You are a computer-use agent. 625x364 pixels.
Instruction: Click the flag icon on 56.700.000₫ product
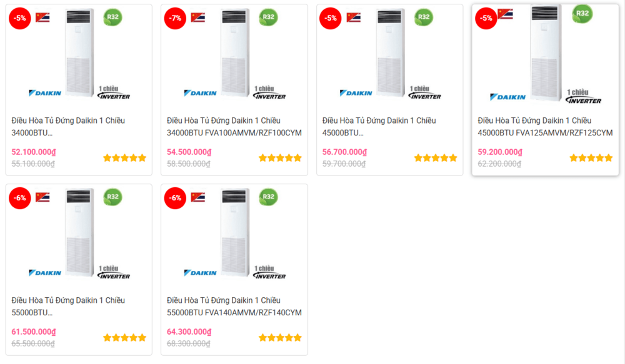point(354,17)
